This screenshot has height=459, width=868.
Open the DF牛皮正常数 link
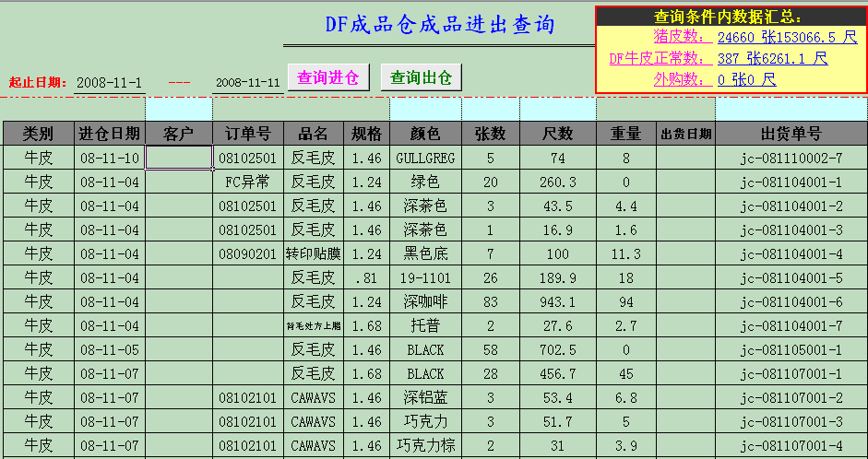(660, 58)
